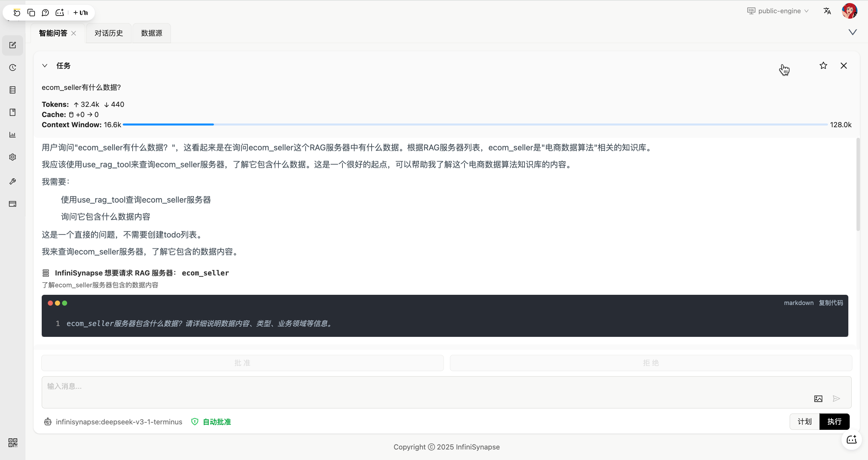Image resolution: width=868 pixels, height=460 pixels.
Task: Select the infinisynapse:deepseek-v3-1-terminus model label
Action: coord(119,422)
